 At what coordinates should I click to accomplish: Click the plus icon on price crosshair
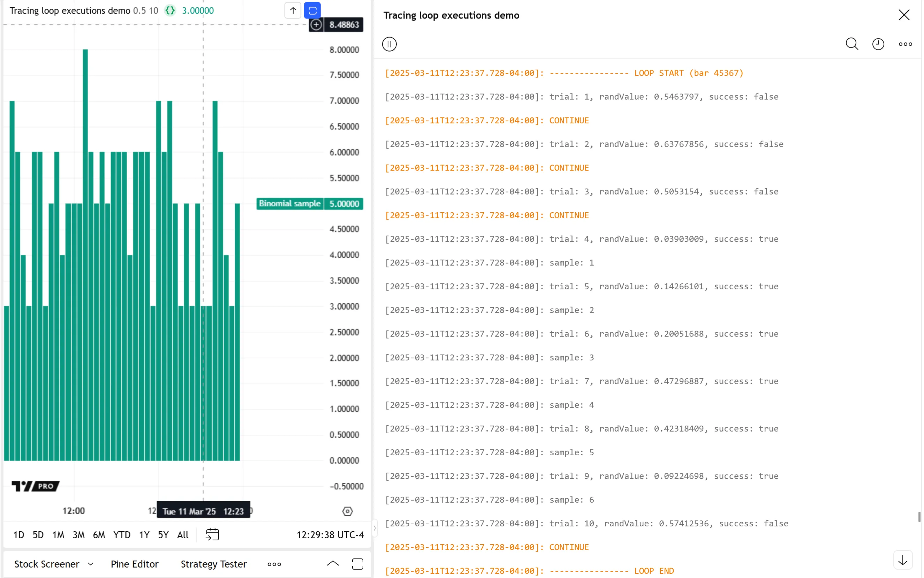coord(316,25)
